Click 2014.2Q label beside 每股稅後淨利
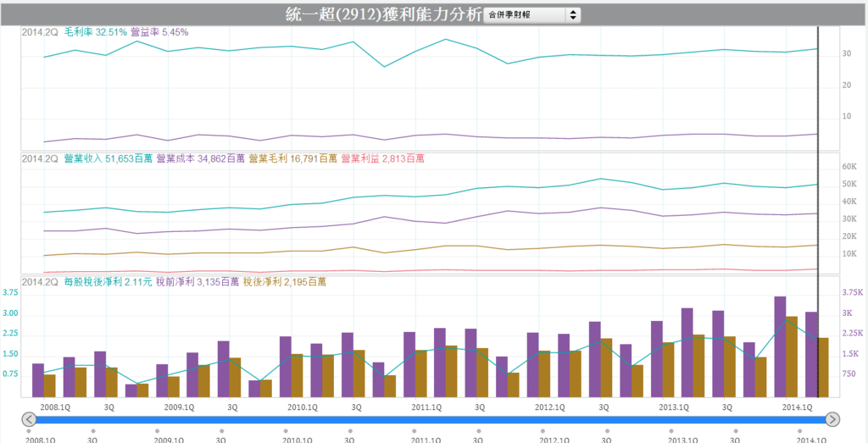Screen dimensions: 868x443 click(x=40, y=282)
